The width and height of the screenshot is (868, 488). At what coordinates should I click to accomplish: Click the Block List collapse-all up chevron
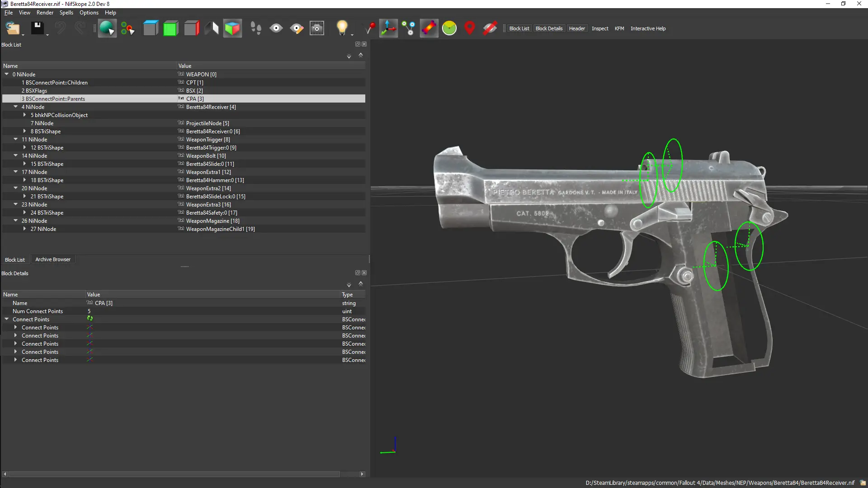click(361, 55)
